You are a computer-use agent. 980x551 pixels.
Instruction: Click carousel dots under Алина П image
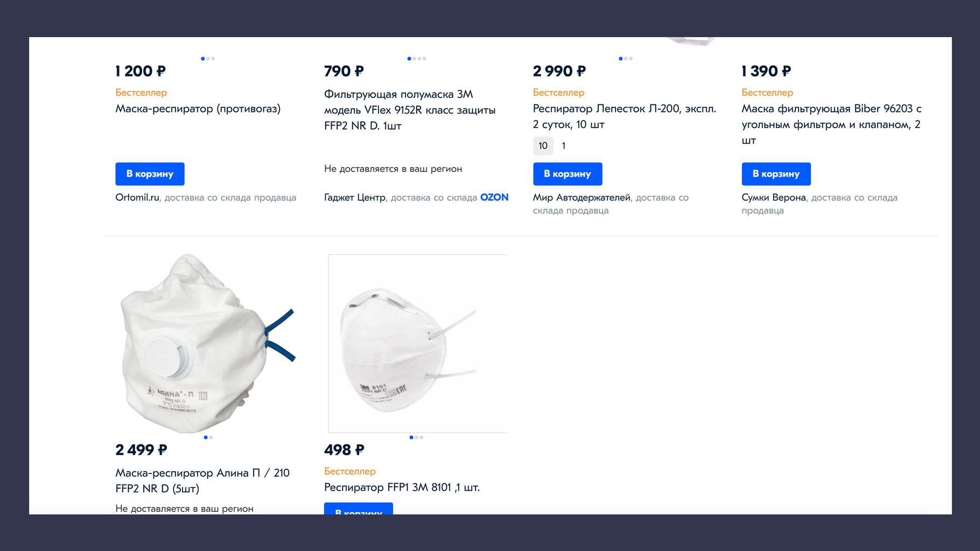pos(208,437)
